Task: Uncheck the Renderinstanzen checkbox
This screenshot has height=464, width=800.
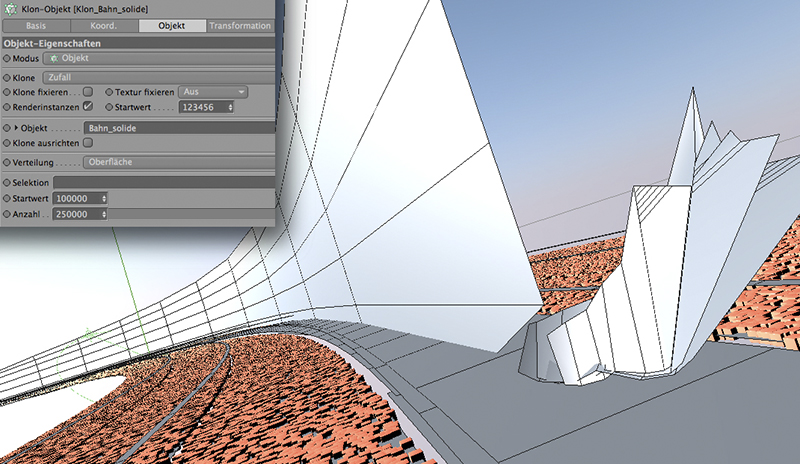Action: (88, 107)
